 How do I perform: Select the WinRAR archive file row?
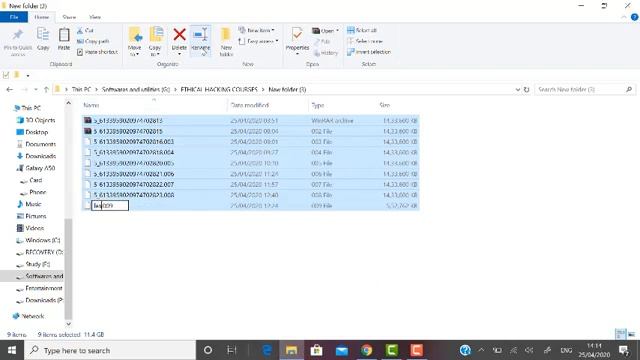[x=251, y=120]
